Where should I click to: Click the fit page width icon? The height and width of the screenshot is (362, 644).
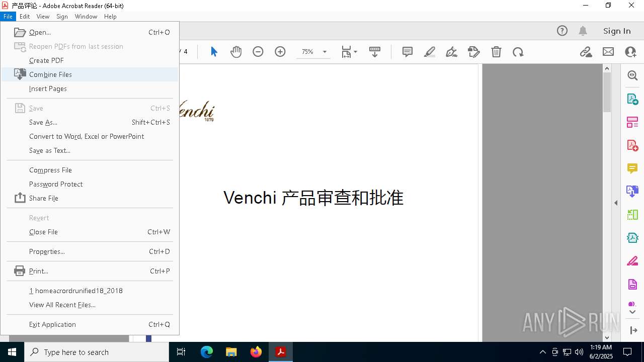click(346, 52)
